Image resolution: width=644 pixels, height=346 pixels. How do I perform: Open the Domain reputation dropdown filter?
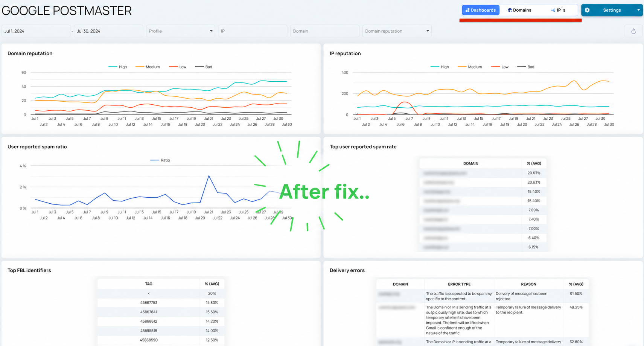(x=397, y=31)
